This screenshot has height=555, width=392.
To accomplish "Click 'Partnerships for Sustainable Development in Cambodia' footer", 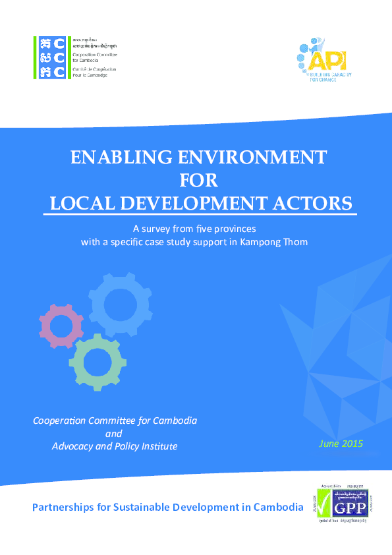I will tap(168, 508).
